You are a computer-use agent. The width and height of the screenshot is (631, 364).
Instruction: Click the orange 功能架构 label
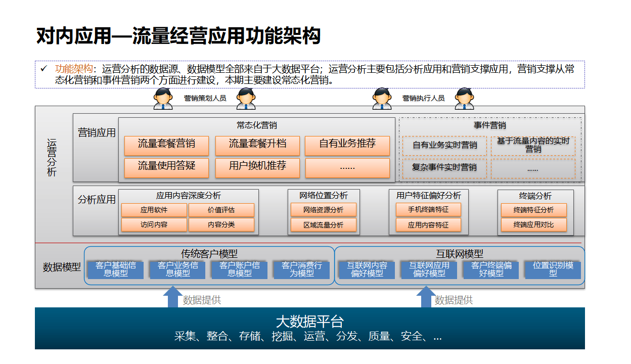pyautogui.click(x=74, y=69)
